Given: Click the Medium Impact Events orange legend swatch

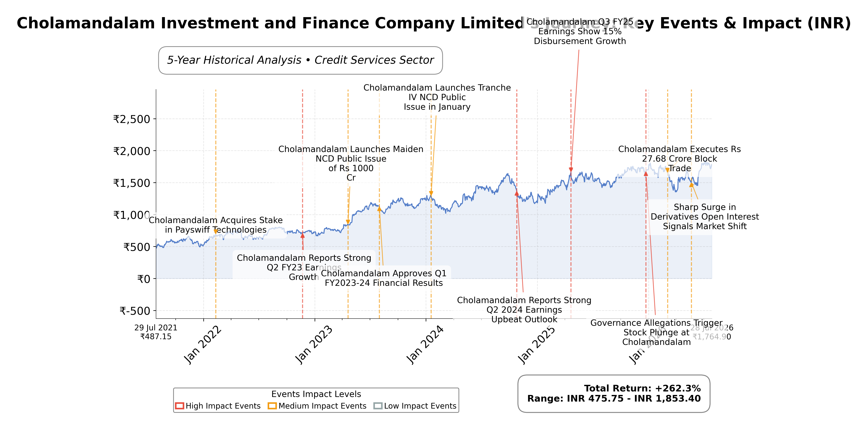Looking at the screenshot, I should point(272,406).
